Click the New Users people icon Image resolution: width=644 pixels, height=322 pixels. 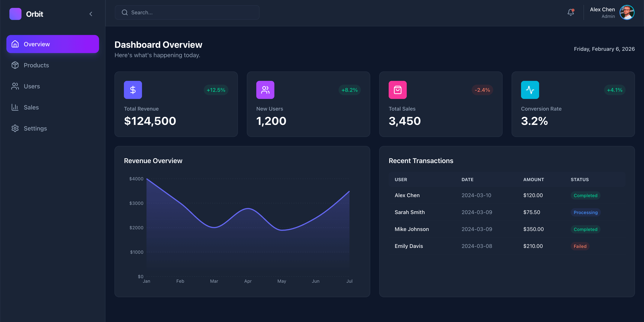pos(265,90)
